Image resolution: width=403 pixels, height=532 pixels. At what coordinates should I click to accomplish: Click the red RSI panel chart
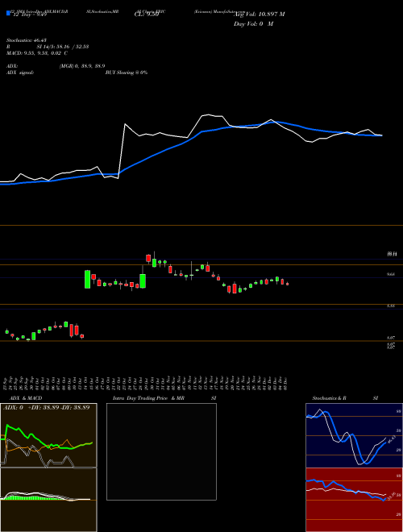point(354,500)
